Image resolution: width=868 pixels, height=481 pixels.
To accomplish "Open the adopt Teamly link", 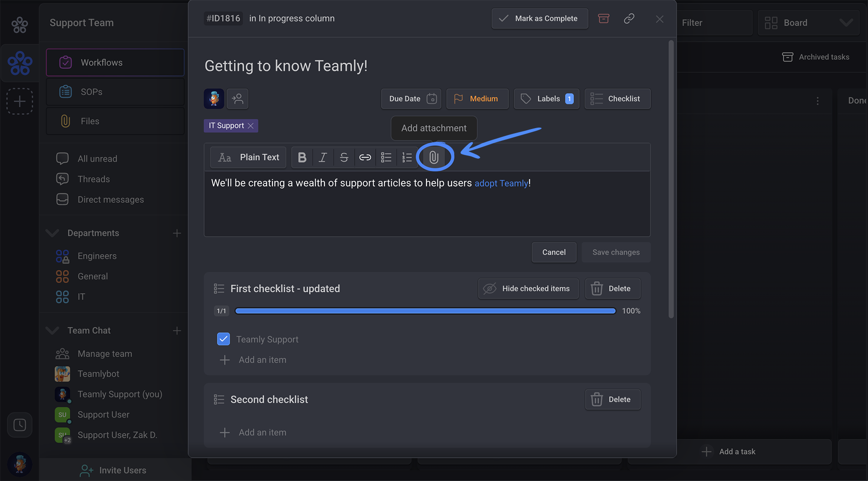I will 501,183.
